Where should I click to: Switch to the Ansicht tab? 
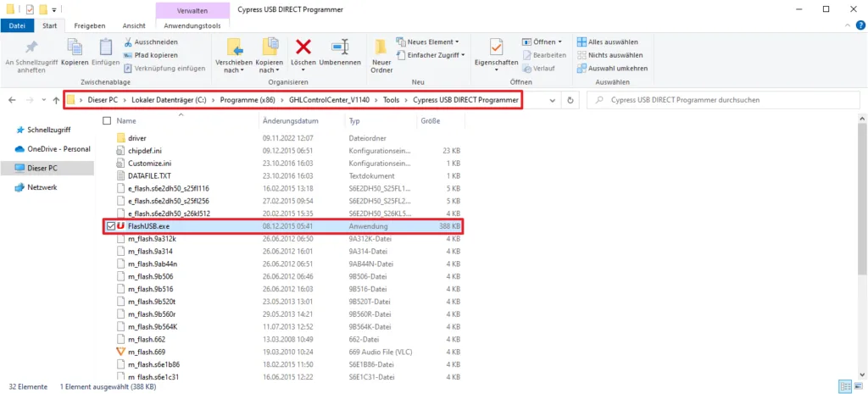coord(134,25)
